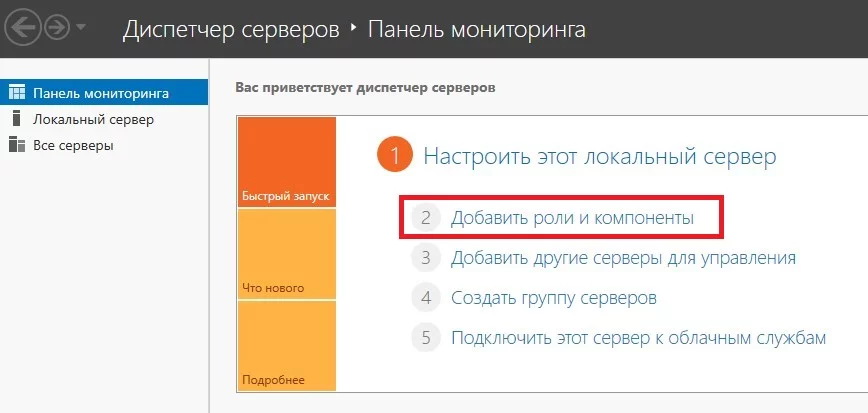
Task: Click the Диспетчер серверов breadcrumb title
Action: [x=231, y=29]
